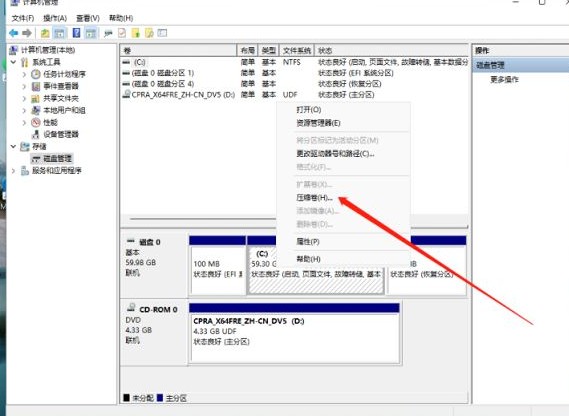Click the Forward arrow toolbar icon
The image size is (569, 416).
[x=27, y=33]
